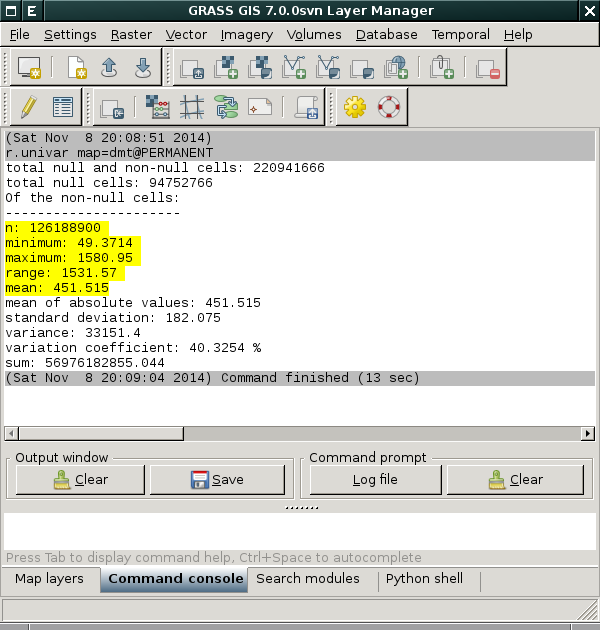Open the File menu
Screen dimensions: 600x630
[20, 35]
